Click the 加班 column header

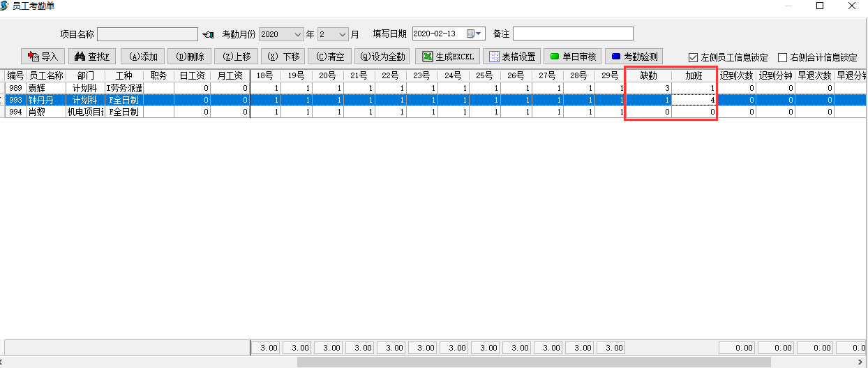[x=694, y=75]
